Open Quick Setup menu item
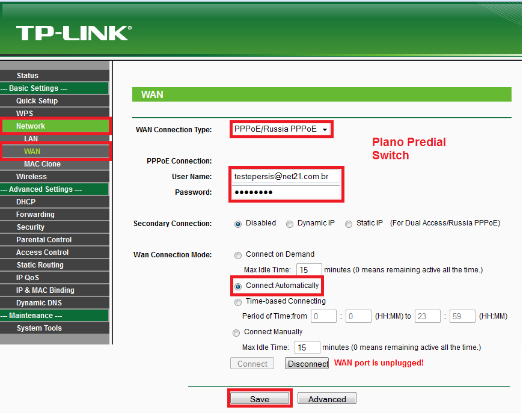The height and width of the screenshot is (413, 532). (55, 101)
